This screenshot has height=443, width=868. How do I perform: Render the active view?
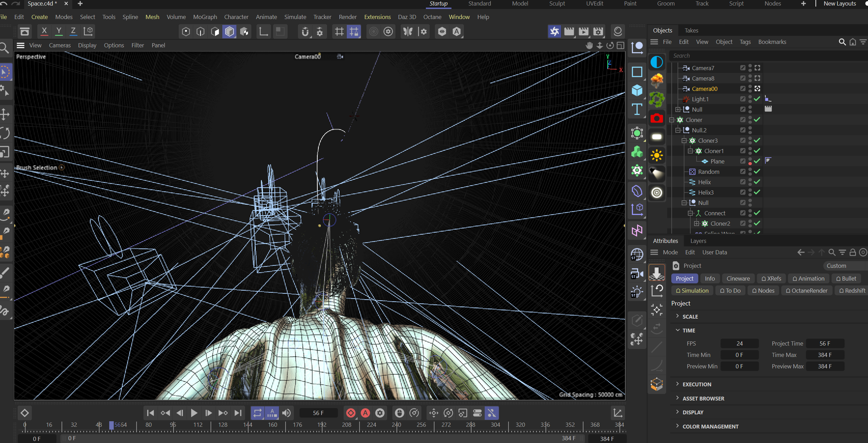(569, 31)
